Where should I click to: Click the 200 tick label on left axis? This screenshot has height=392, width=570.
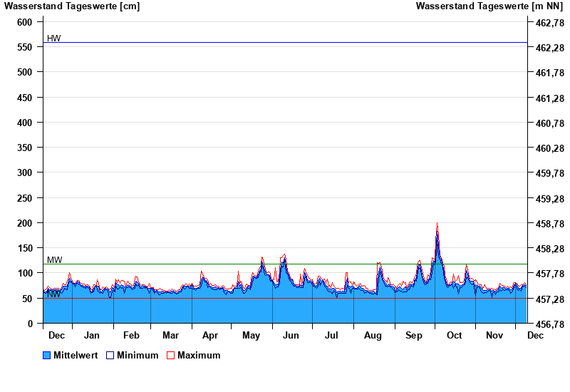click(25, 223)
